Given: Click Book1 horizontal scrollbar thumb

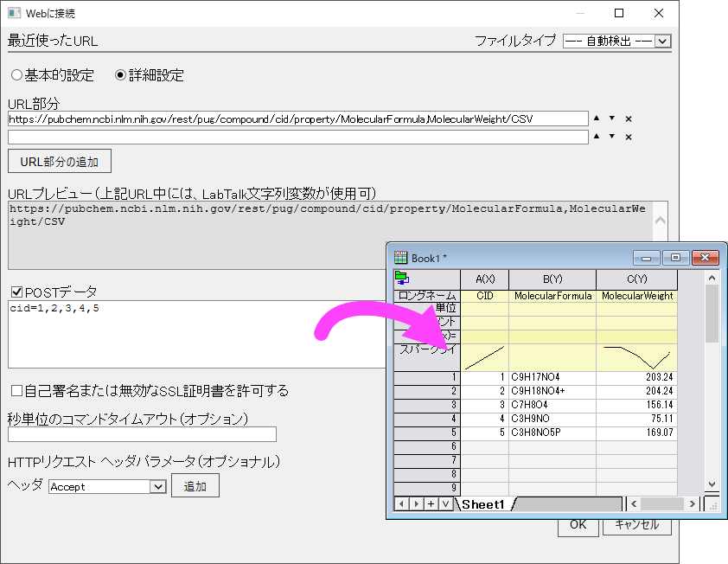Looking at the screenshot, I should [662, 503].
